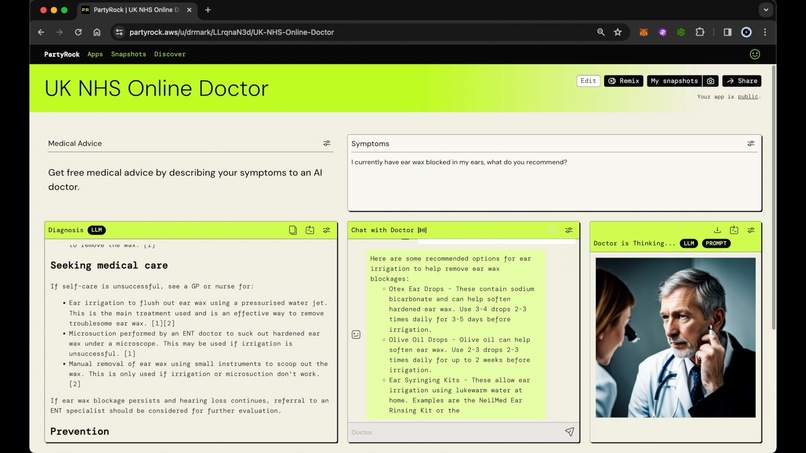The image size is (806, 453).
Task: Click the Doctor chat input field
Action: coord(456,432)
